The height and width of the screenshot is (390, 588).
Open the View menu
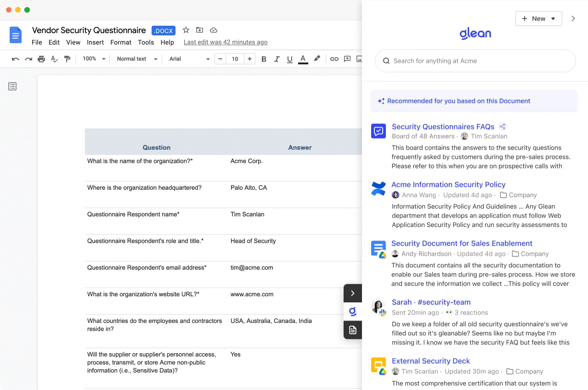click(73, 42)
